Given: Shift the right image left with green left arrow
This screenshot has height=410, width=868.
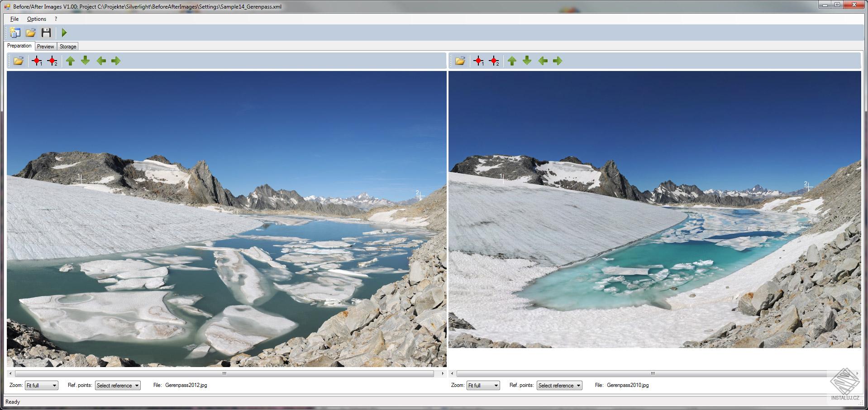Looking at the screenshot, I should [543, 60].
